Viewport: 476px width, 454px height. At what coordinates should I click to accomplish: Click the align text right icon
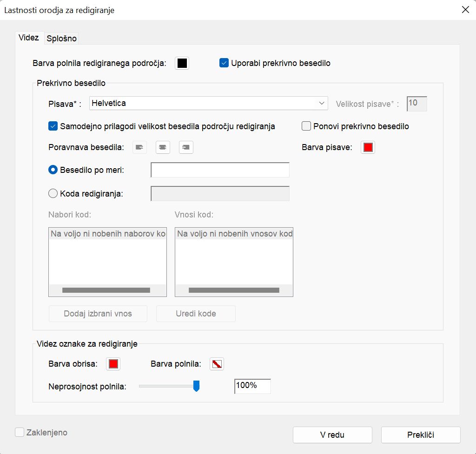186,148
